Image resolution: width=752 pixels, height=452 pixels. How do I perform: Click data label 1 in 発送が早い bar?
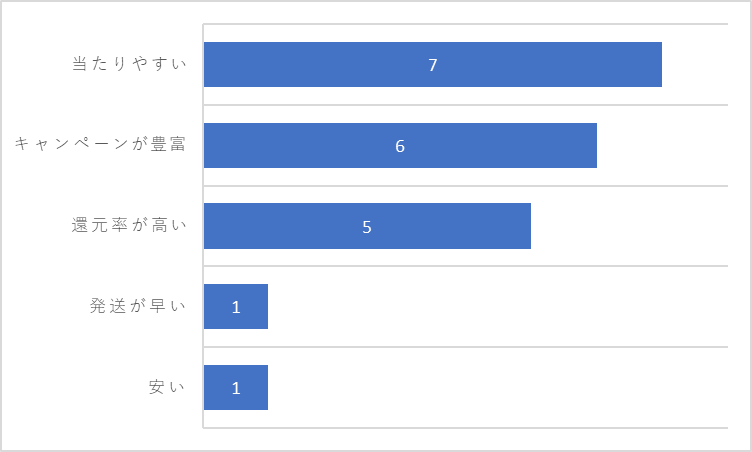click(x=235, y=307)
